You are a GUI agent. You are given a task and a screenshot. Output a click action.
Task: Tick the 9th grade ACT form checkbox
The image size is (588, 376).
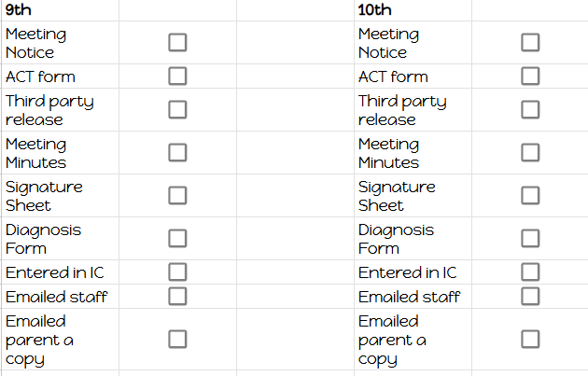point(177,76)
